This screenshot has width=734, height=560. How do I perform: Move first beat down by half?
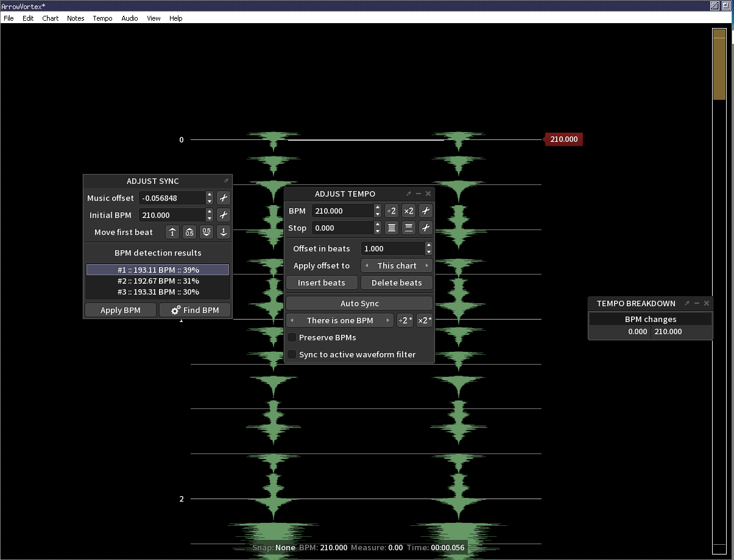click(206, 232)
